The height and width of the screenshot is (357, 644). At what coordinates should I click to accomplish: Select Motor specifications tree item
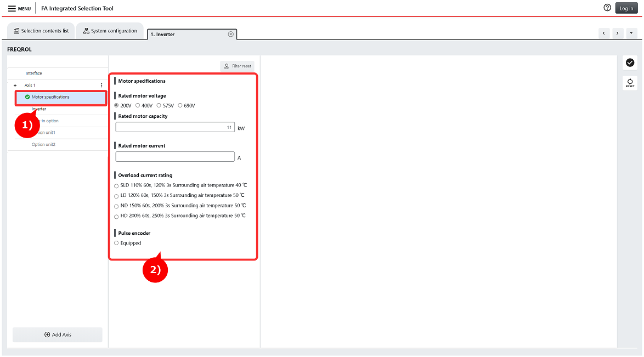point(61,98)
